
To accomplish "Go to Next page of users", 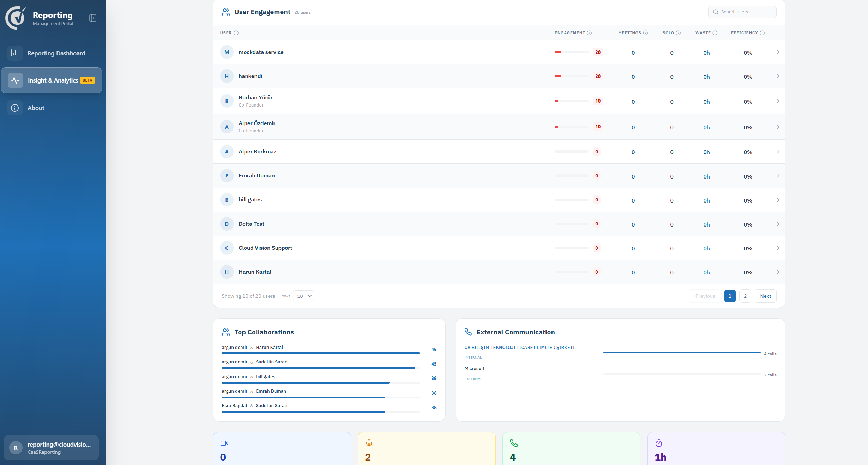I will click(x=765, y=296).
